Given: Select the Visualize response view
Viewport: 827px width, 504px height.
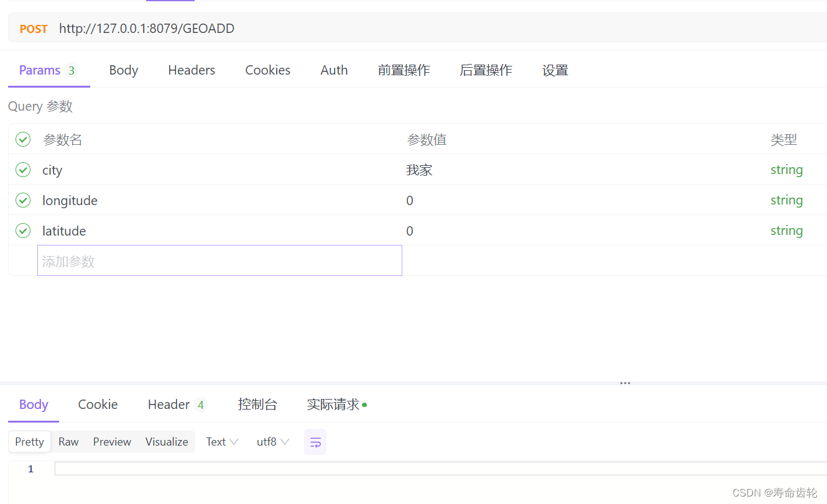Looking at the screenshot, I should (166, 442).
